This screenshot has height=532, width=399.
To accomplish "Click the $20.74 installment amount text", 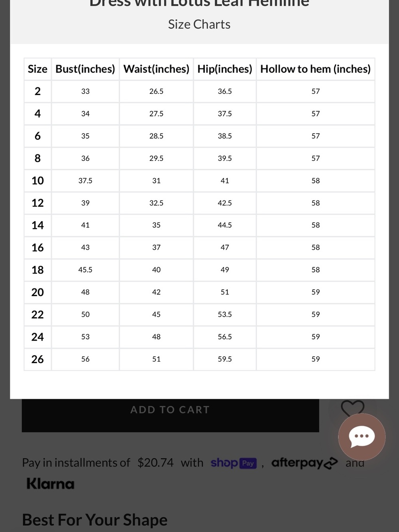I will (x=156, y=463).
